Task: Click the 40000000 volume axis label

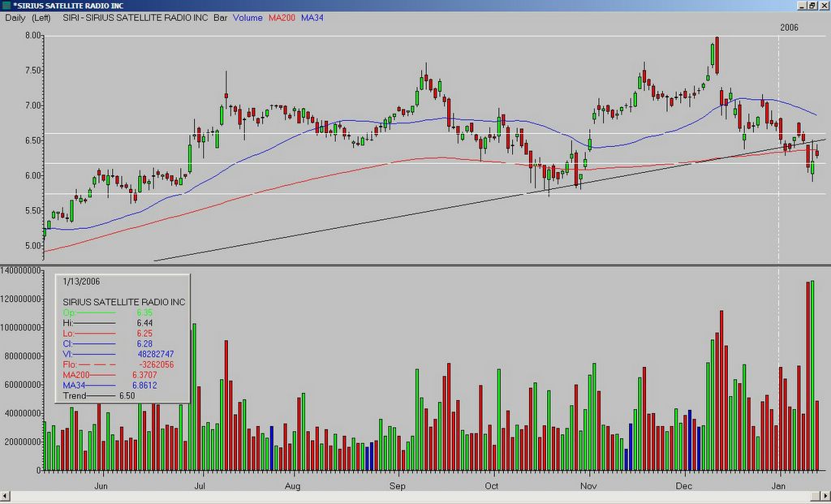Action: [24, 413]
